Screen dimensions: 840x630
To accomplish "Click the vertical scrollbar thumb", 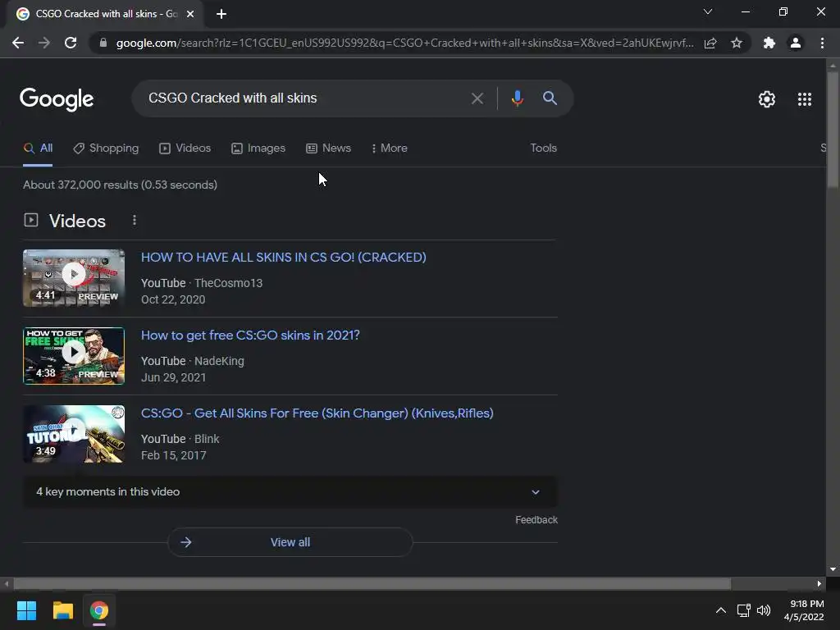I will click(x=833, y=129).
